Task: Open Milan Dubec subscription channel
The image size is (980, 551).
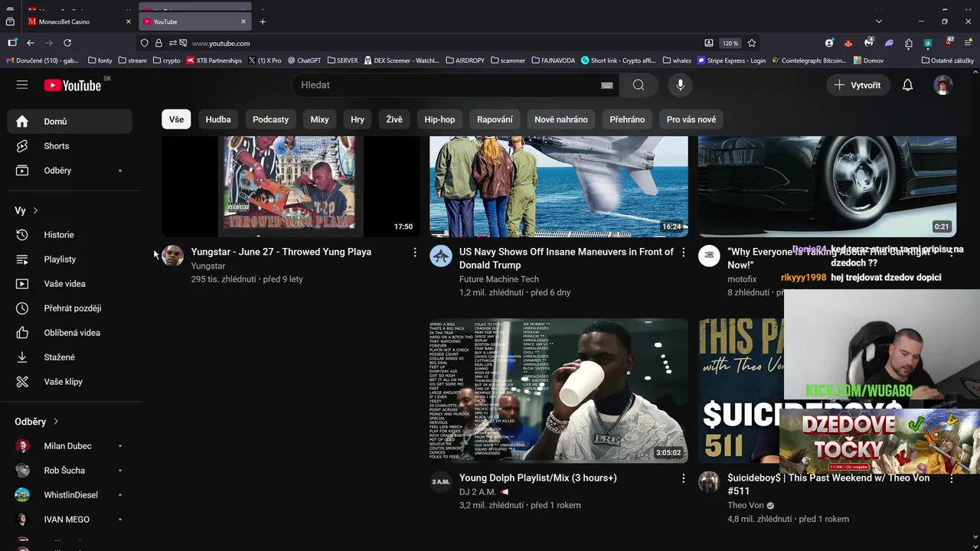Action: point(70,446)
